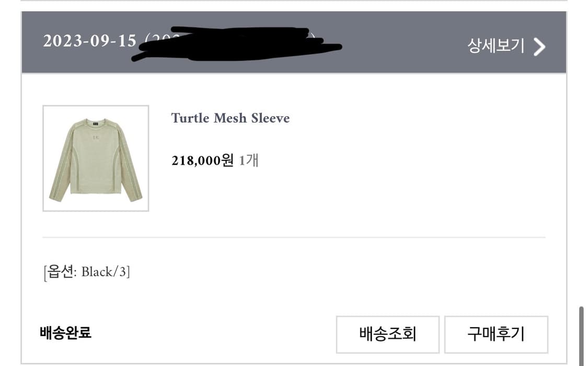This screenshot has width=588, height=366.
Task: Open the beige sweater product thumbnail
Action: click(x=96, y=158)
